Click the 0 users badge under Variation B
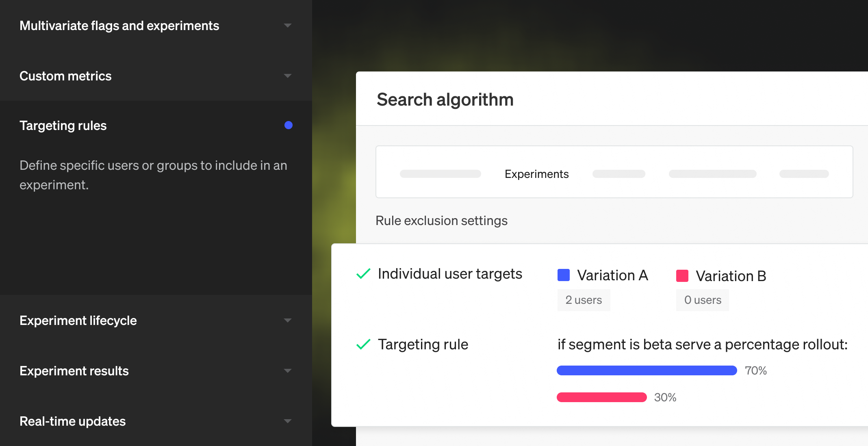 [x=702, y=300]
